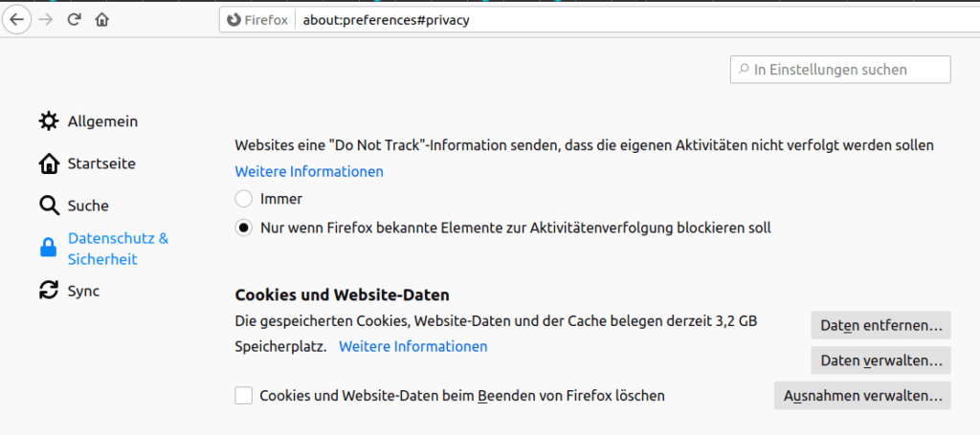Click the Firefox identity icon in the address bar
Viewport: 980px width, 435px height.
pyautogui.click(x=234, y=20)
